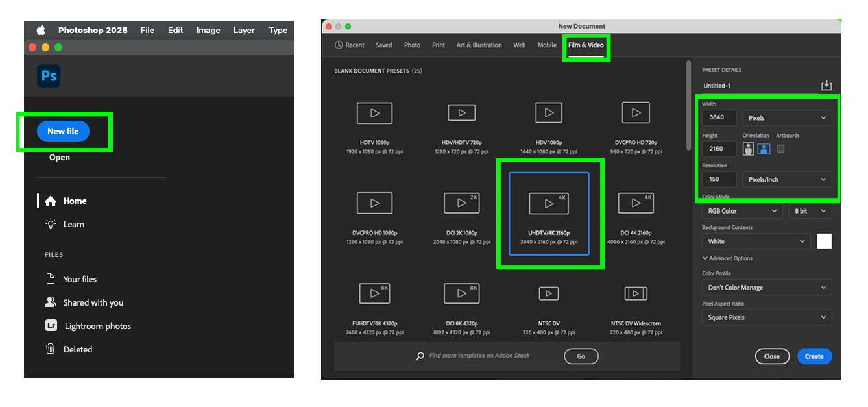Choose the DVCPRO HD 720p preset
Viewport: 868px width, 407px height.
click(636, 129)
